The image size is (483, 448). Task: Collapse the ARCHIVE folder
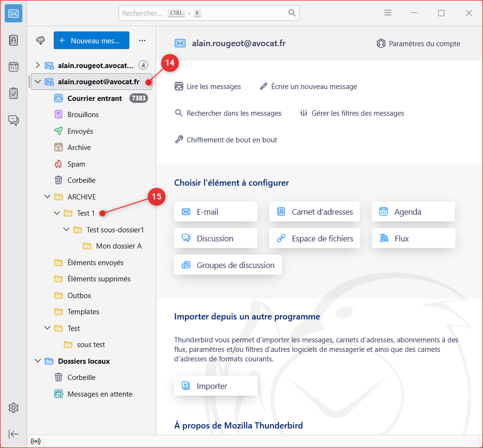click(47, 197)
